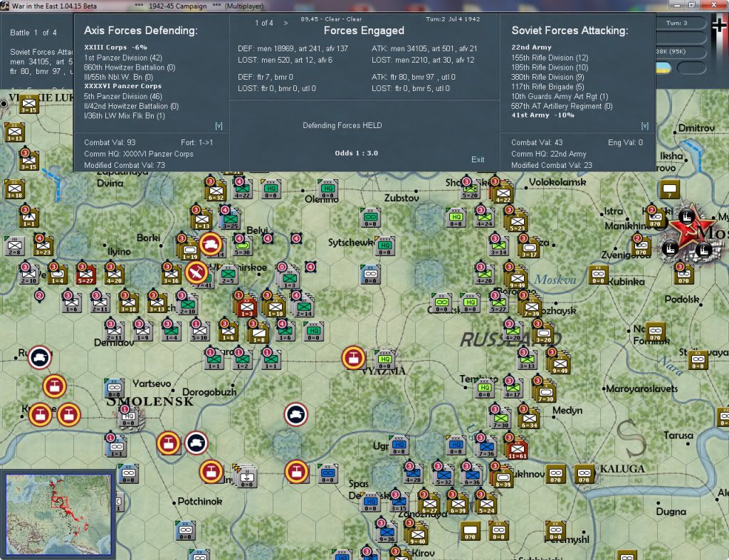Expand the Axis Forces Defending unit list

coord(219,126)
